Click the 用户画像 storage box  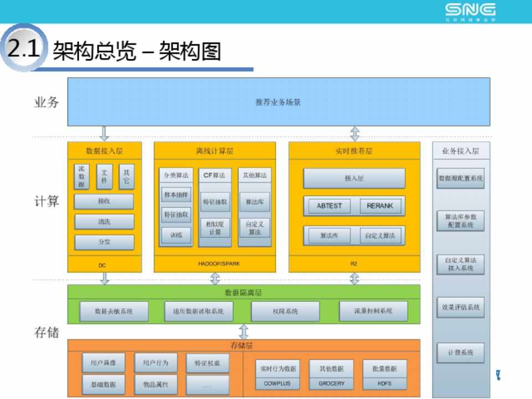coord(104,363)
